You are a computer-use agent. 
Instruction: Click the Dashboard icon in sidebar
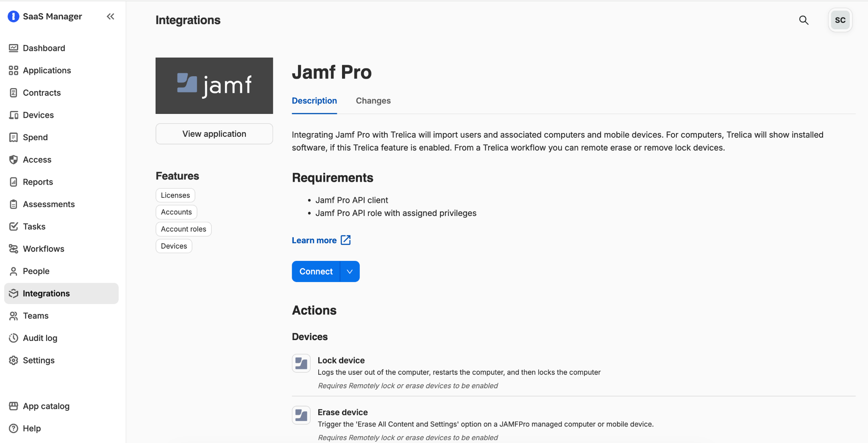[14, 48]
